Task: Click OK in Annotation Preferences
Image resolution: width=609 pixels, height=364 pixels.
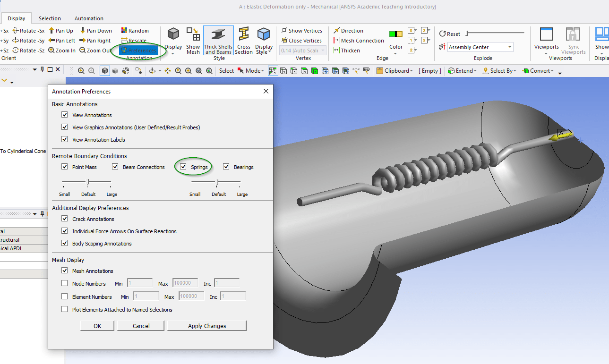Action: pyautogui.click(x=97, y=326)
